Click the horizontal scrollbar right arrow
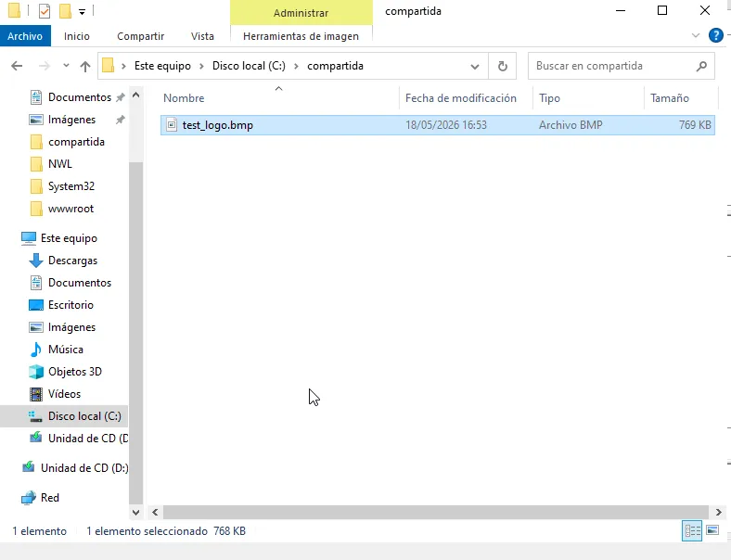The height and width of the screenshot is (560, 731). click(718, 513)
